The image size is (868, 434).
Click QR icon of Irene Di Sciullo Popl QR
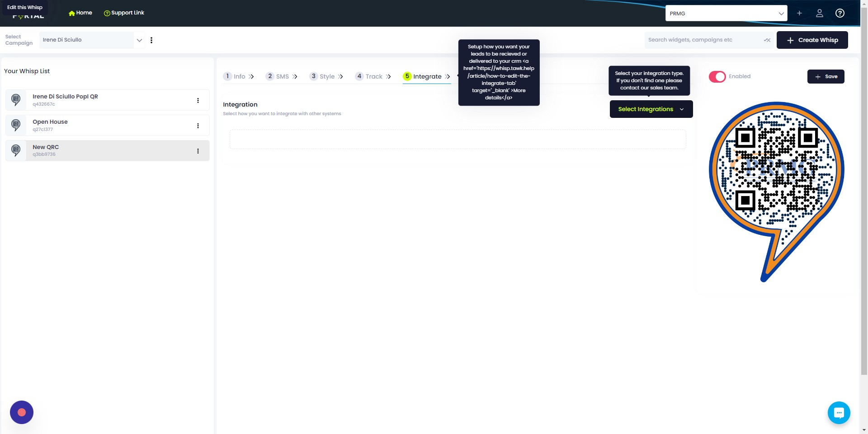coord(16,100)
